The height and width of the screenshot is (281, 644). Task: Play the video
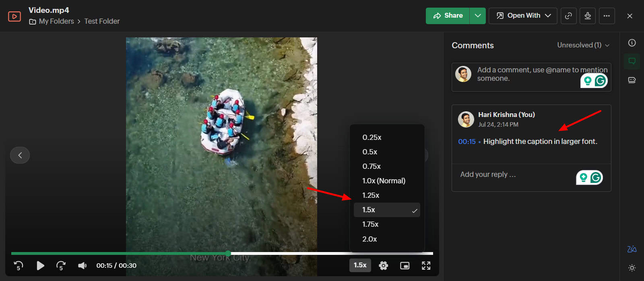pyautogui.click(x=40, y=265)
